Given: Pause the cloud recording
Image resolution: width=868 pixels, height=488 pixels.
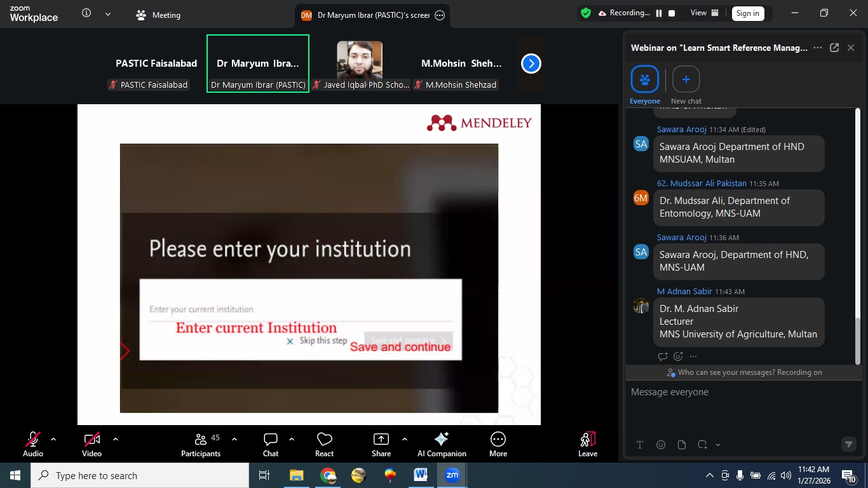Looking at the screenshot, I should 659,13.
